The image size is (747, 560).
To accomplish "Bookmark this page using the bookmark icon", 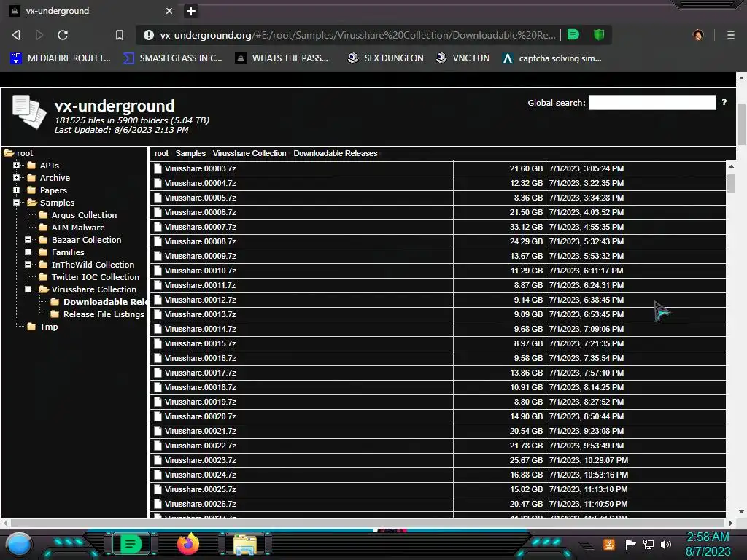I will point(120,35).
